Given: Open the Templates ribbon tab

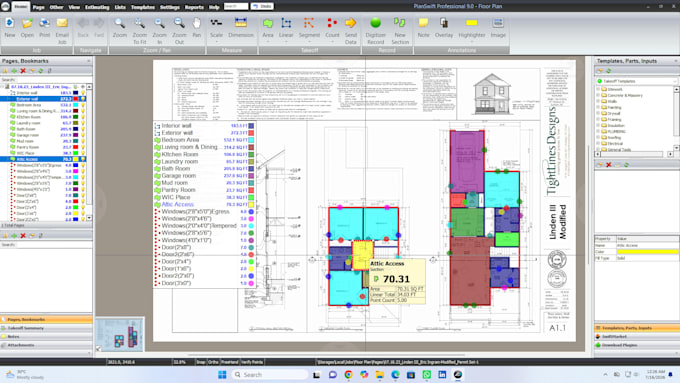Looking at the screenshot, I should [143, 7].
